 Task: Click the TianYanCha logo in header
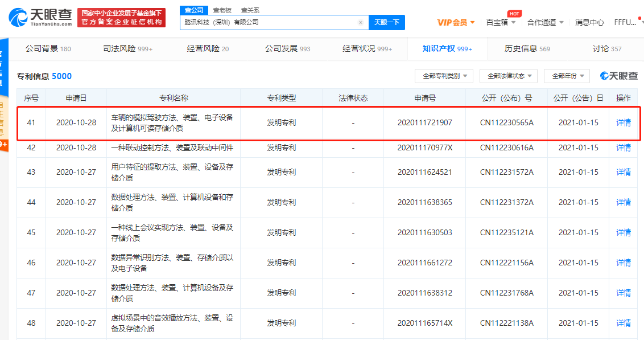(40, 18)
